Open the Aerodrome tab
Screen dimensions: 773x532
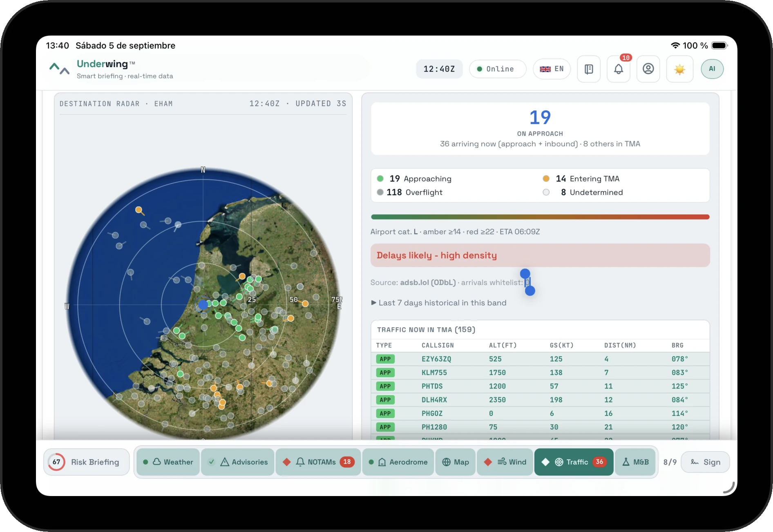398,462
